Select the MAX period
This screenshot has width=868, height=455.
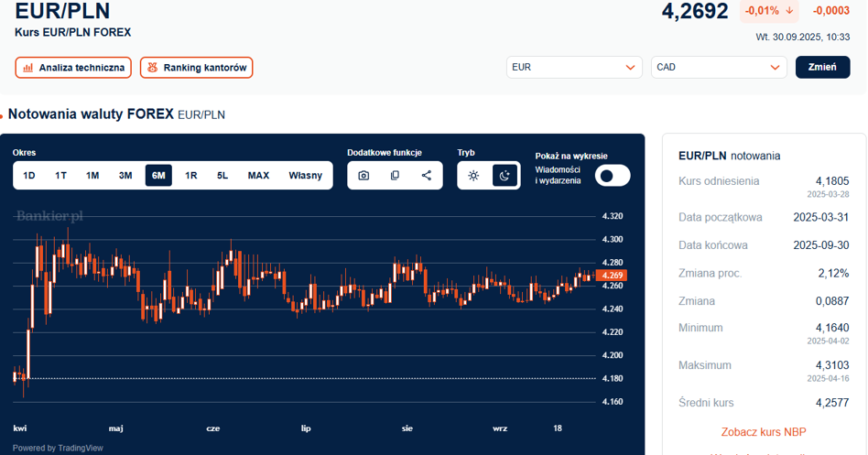point(258,176)
